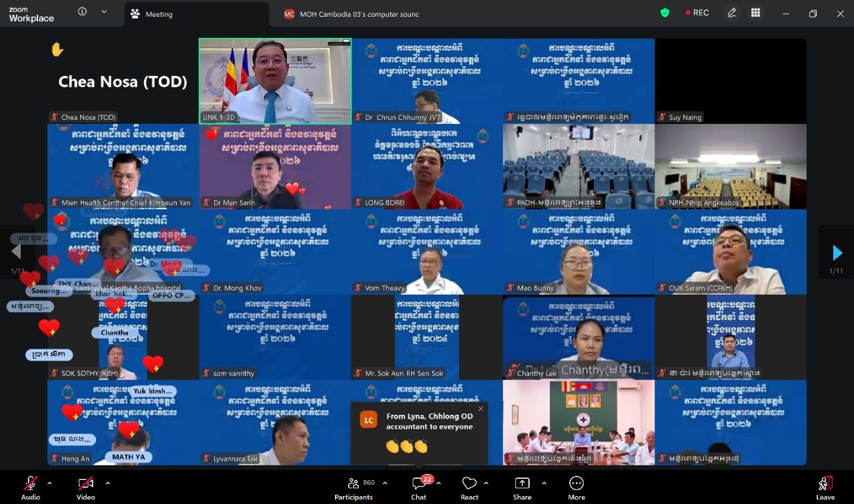This screenshot has width=854, height=504.
Task: Expand the Video options arrow
Action: [107, 483]
